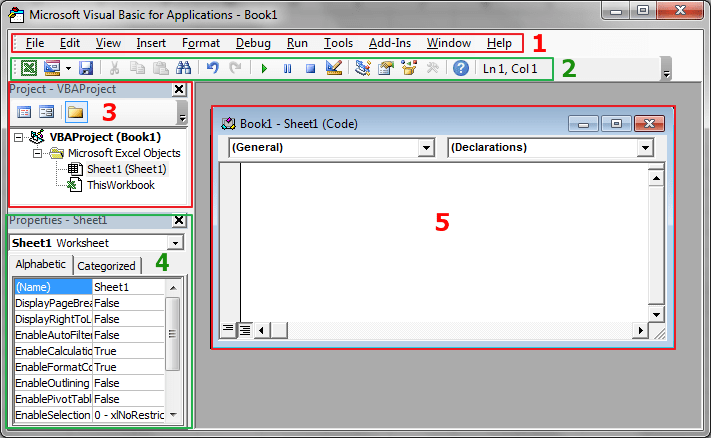Screen dimensions: 711x438
Task: Open the (General) object dropdown
Action: pyautogui.click(x=426, y=147)
